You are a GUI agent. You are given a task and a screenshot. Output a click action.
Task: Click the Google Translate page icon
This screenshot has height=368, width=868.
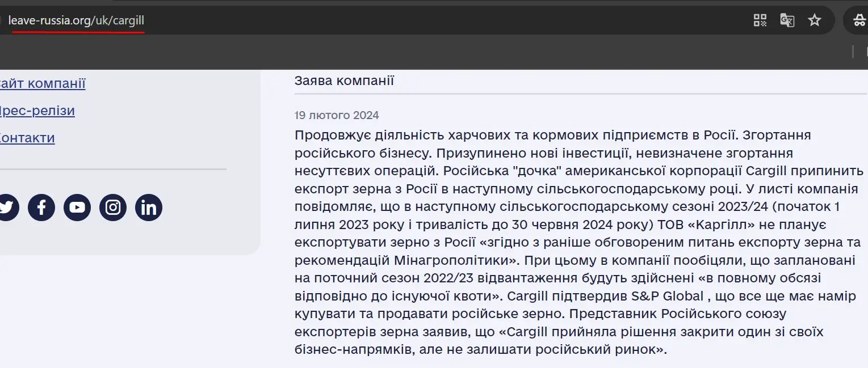(787, 20)
